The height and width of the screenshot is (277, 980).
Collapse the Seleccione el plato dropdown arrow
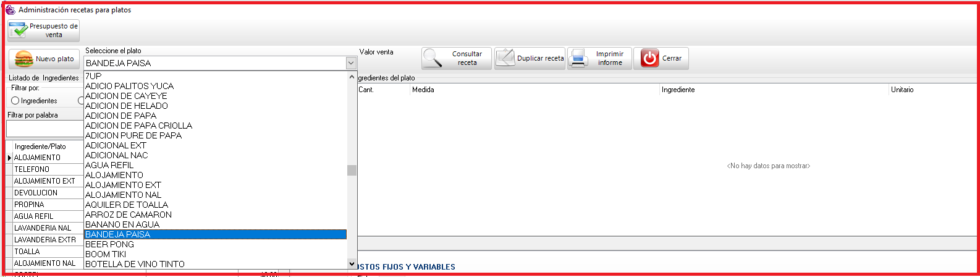point(350,63)
